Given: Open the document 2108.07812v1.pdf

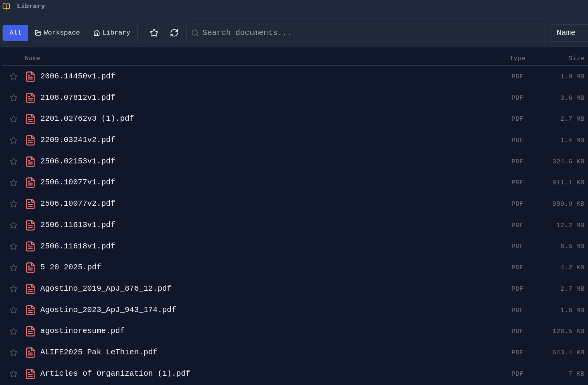Looking at the screenshot, I should pyautogui.click(x=78, y=97).
